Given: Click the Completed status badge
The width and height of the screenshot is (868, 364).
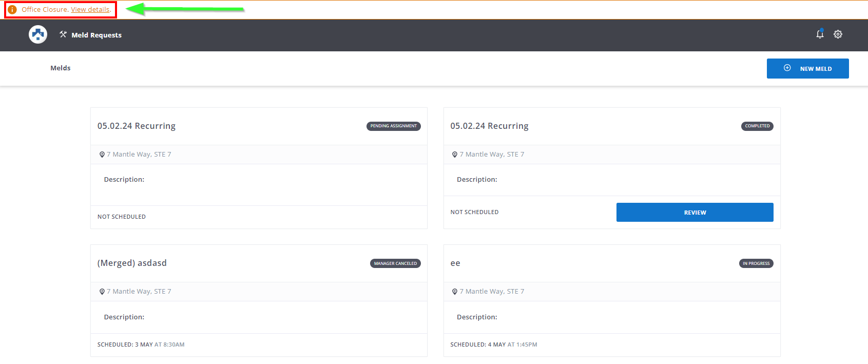Looking at the screenshot, I should tap(757, 126).
